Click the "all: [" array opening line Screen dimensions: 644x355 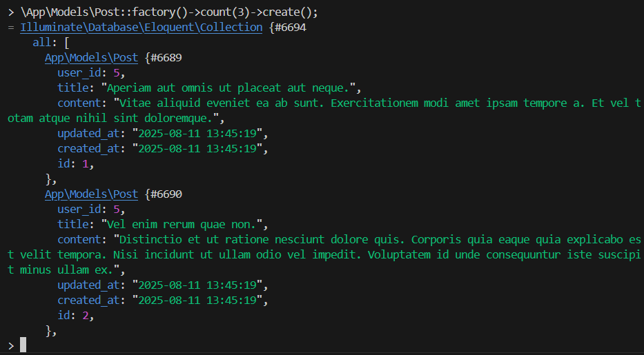pos(51,43)
